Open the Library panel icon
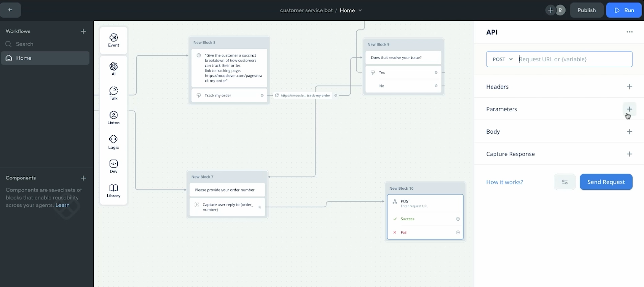The height and width of the screenshot is (287, 644). [113, 191]
